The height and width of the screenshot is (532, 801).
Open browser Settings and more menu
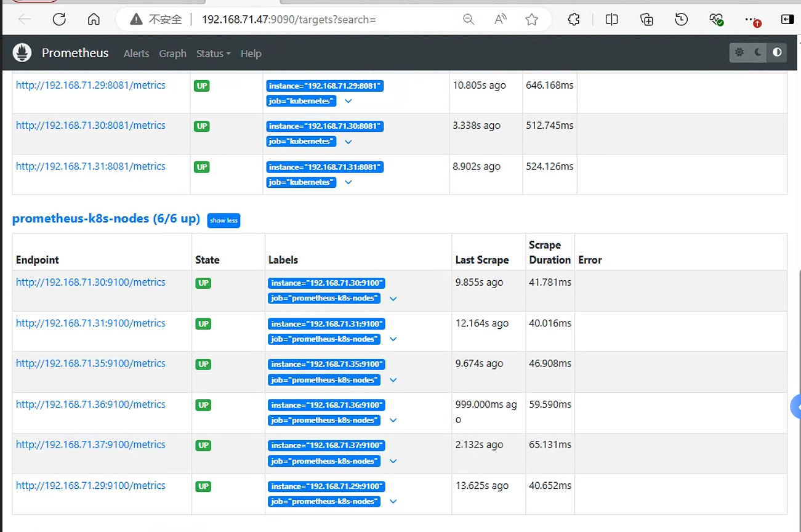coord(752,20)
